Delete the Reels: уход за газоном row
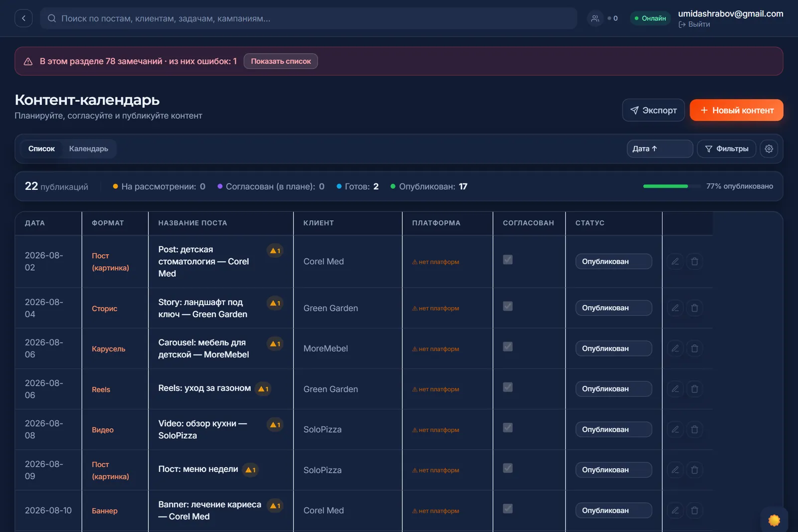 point(695,389)
